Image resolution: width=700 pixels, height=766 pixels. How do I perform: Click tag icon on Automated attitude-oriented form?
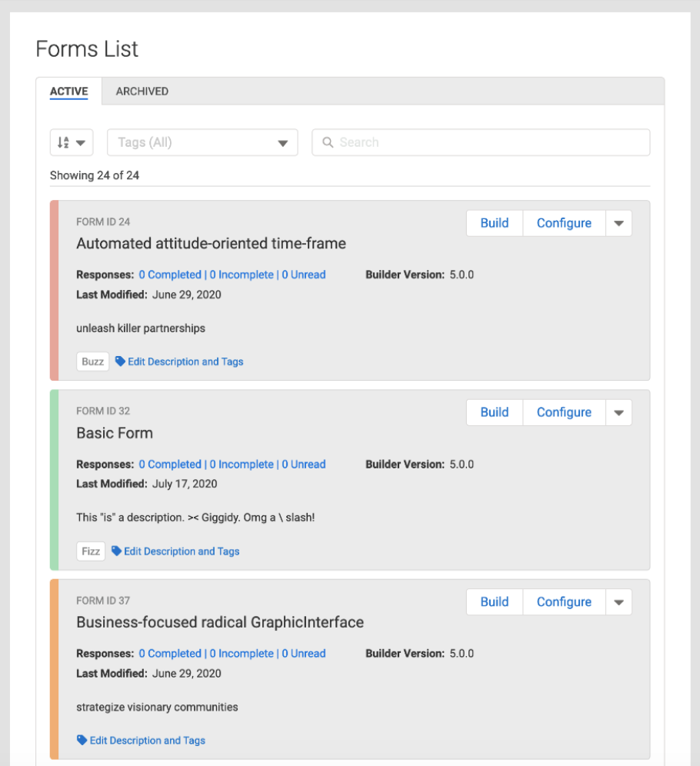(120, 361)
